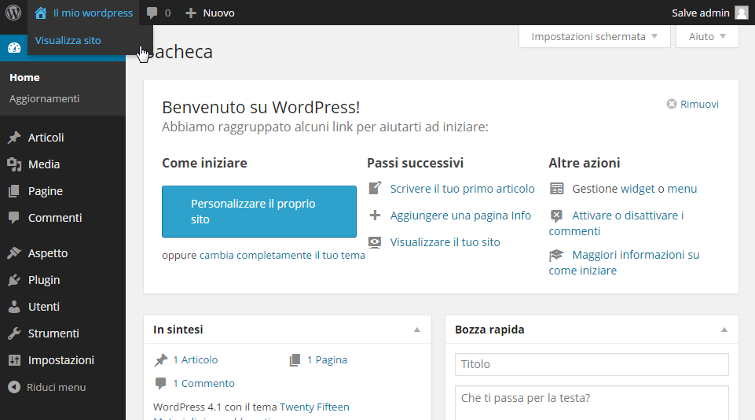Screen dimensions: 755x420
Task: Click the menu link in Gestione row
Action: (x=682, y=189)
